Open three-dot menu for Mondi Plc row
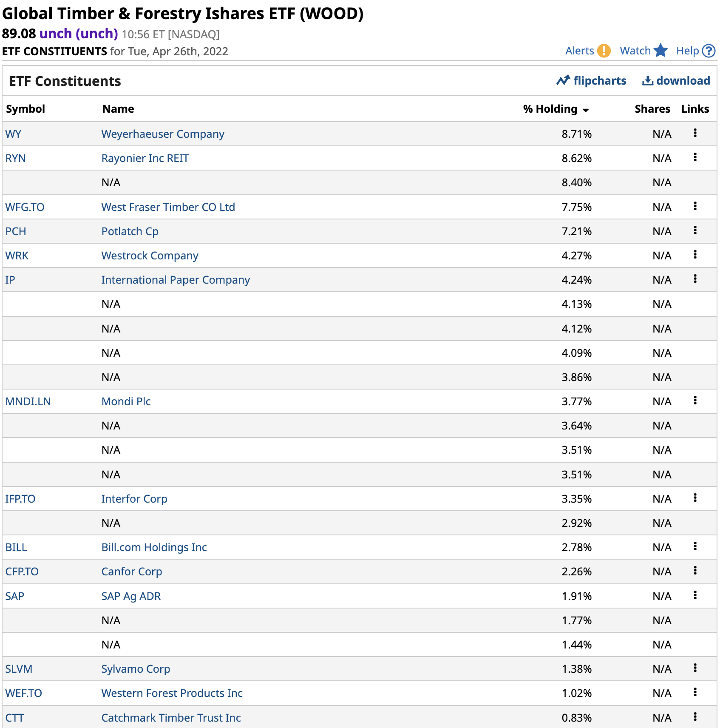Image resolution: width=720 pixels, height=728 pixels. coord(695,401)
